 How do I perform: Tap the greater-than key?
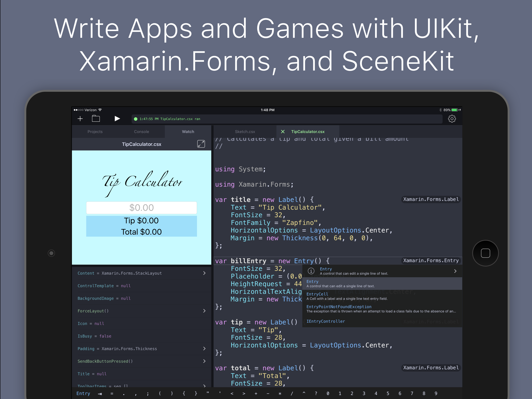point(244,394)
